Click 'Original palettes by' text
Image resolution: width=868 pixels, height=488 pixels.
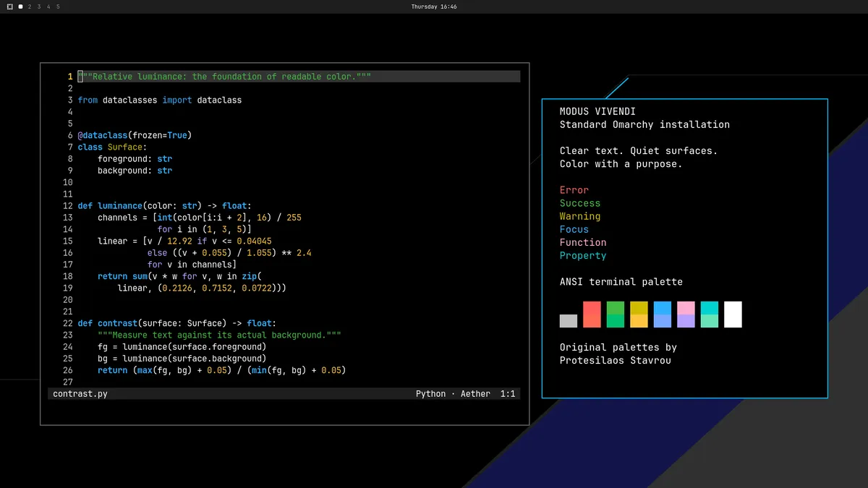click(x=618, y=347)
